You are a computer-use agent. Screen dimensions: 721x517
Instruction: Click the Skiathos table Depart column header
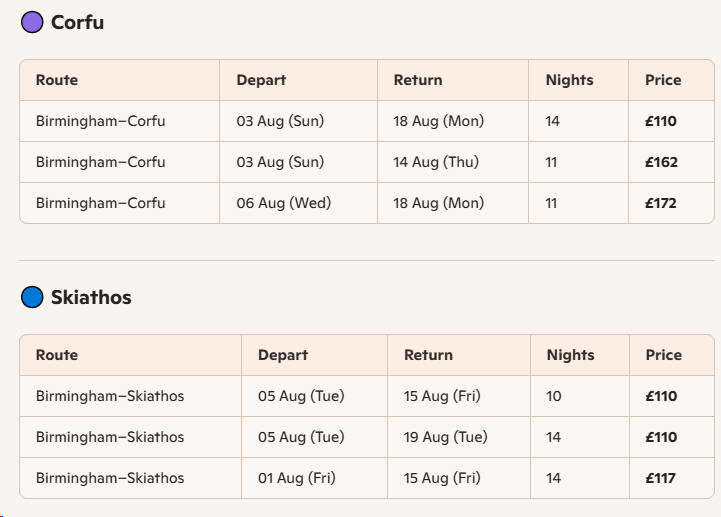click(283, 355)
